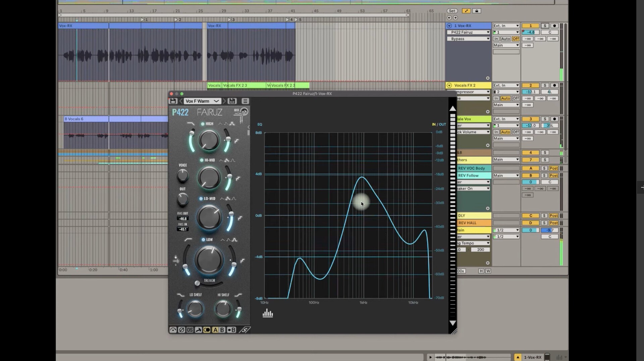Open the Vox F Warm preset dropdown

click(202, 101)
